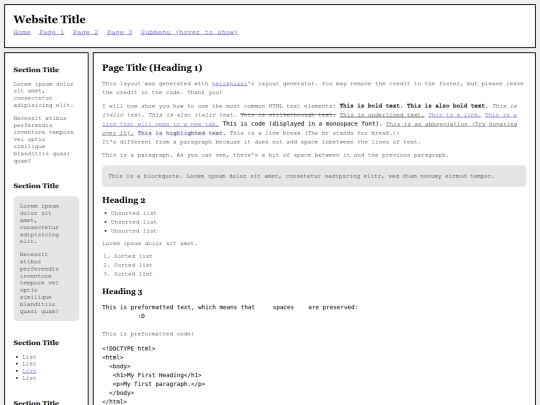Follow the pstrapixel credit link
The height and width of the screenshot is (405, 540).
[229, 84]
